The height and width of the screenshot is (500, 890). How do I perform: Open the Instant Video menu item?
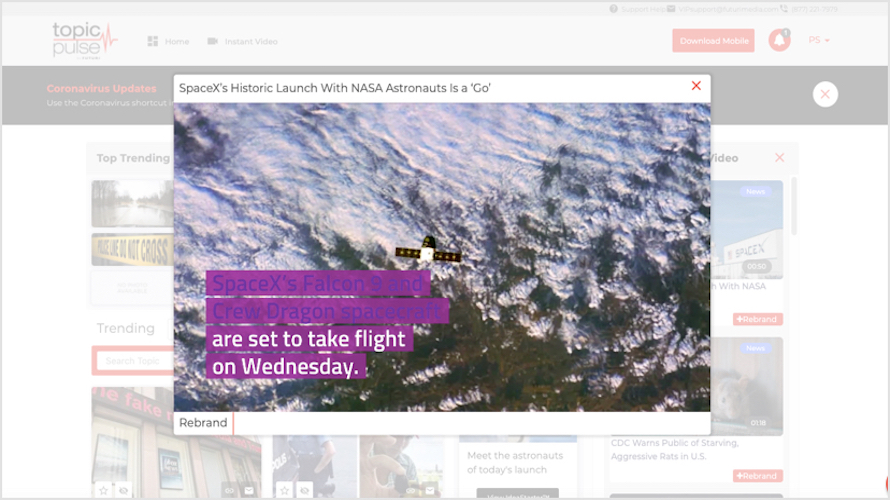pyautogui.click(x=251, y=41)
